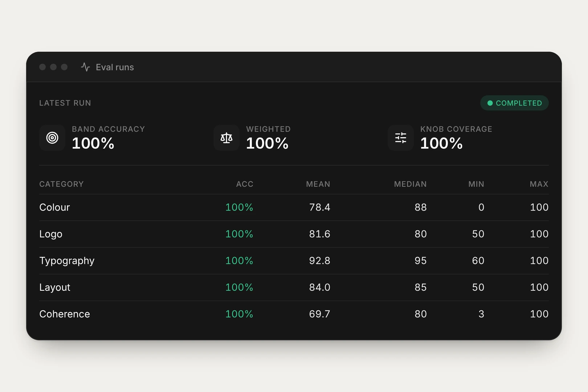588x392 pixels.
Task: Click the Weighted 100% value
Action: pos(267,143)
